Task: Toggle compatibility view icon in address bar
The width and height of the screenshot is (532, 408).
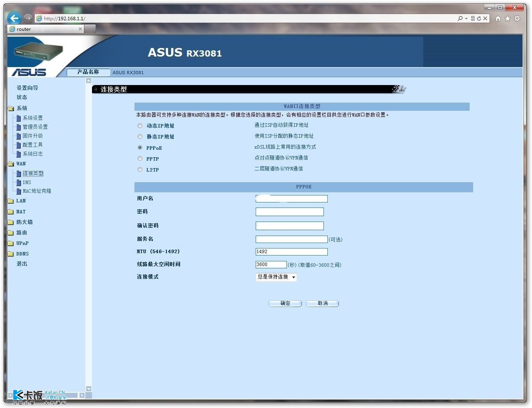Action: point(473,18)
